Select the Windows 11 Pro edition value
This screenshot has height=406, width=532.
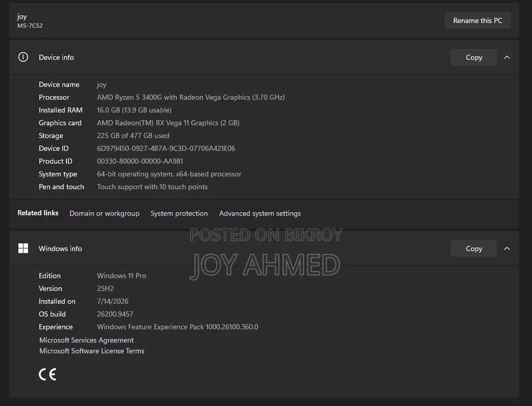(122, 276)
